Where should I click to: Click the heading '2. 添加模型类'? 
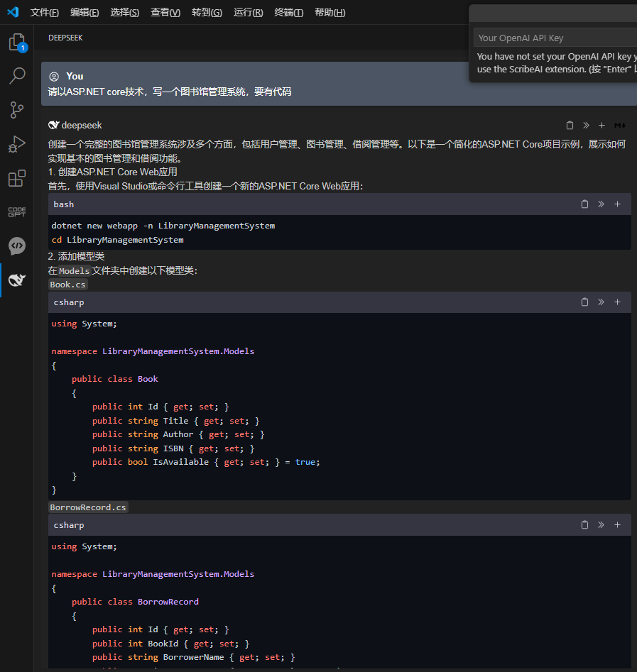(77, 256)
